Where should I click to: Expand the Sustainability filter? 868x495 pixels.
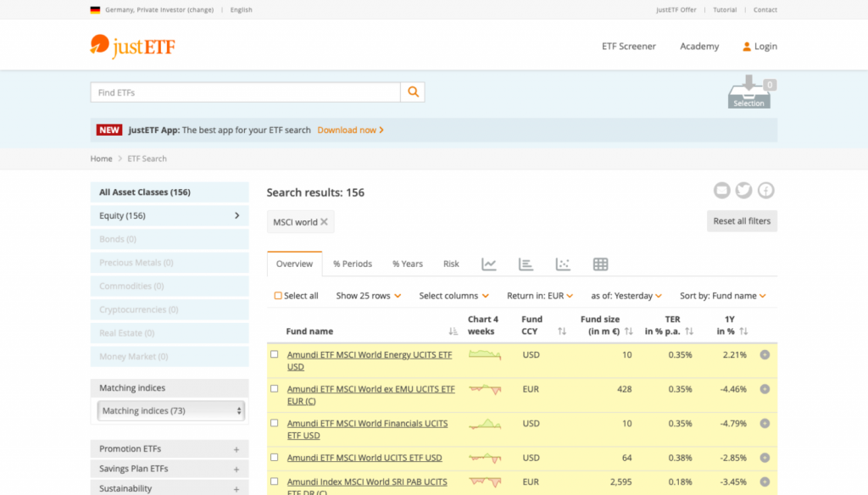pos(170,488)
